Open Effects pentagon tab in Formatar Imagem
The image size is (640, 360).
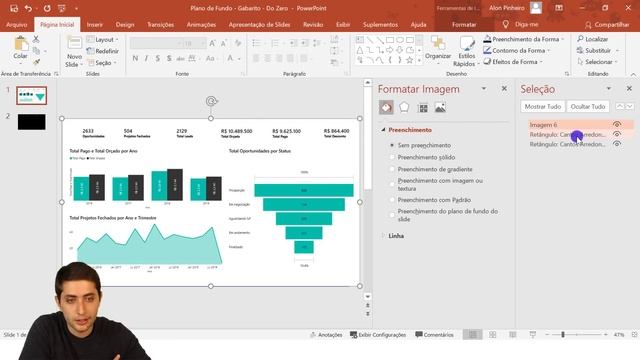pos(404,107)
